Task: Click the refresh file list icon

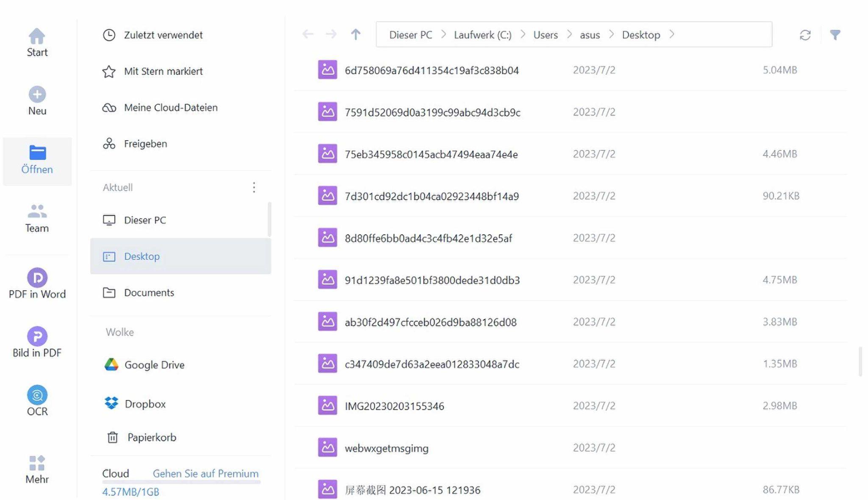Action: [805, 35]
